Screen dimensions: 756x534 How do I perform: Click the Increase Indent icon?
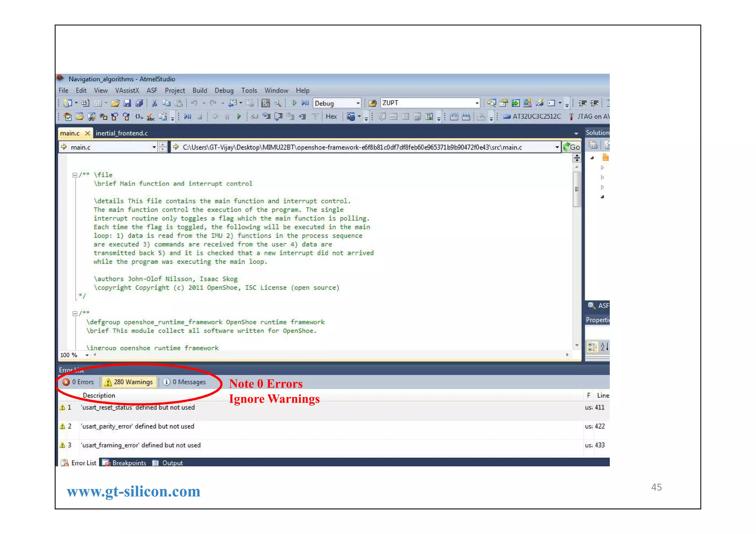point(594,103)
